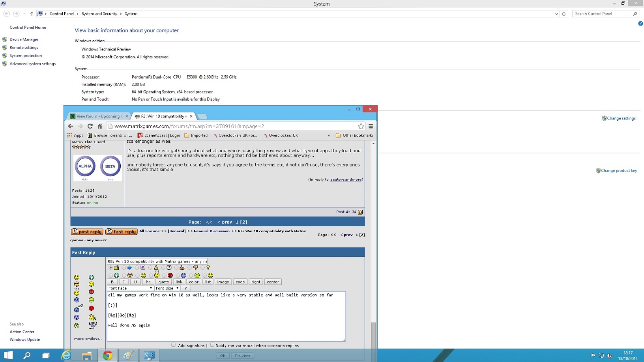
Task: Switch to the View forum - Upcoming tab
Action: click(99, 116)
